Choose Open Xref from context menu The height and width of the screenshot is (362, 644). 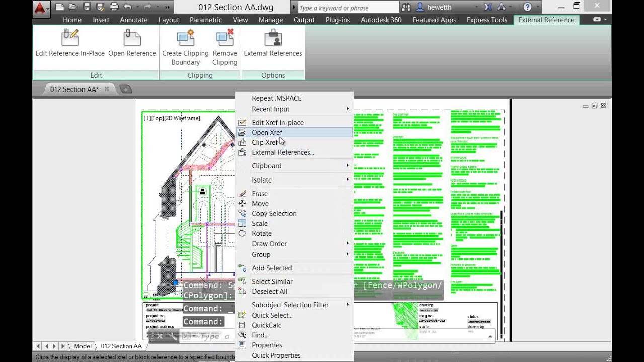click(295, 132)
